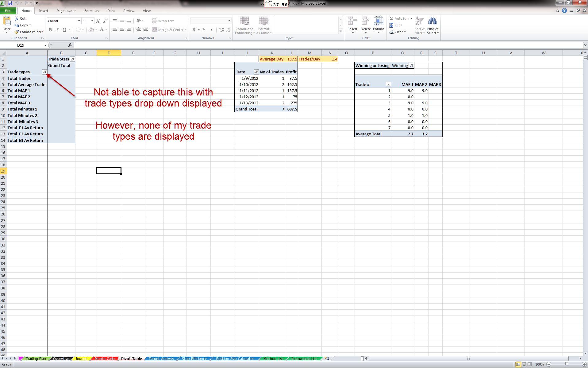Click the Save icon in toolbar

[10, 3]
